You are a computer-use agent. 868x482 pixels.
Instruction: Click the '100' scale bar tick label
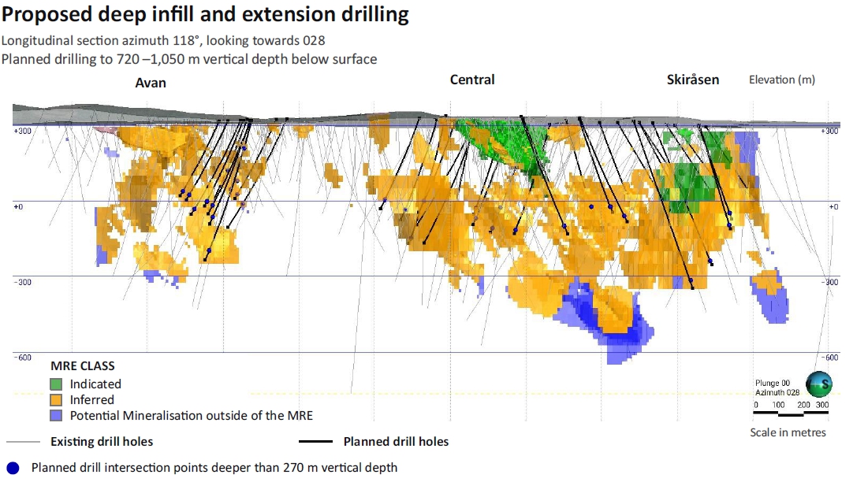pos(778,405)
